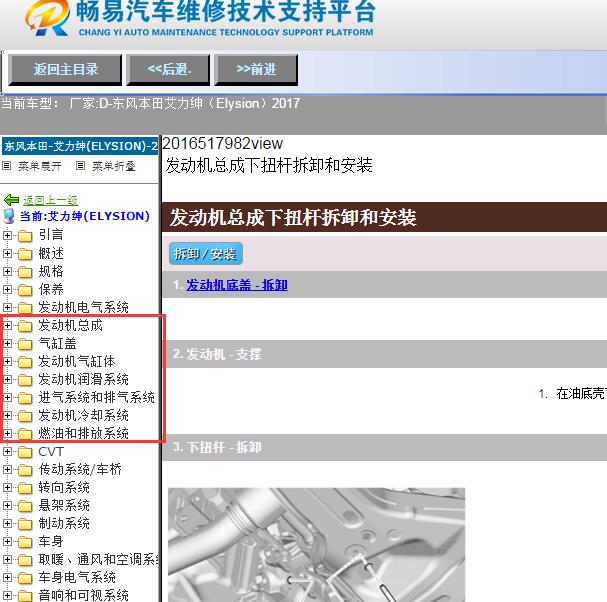This screenshot has height=602, width=607.
Task: Click the 进气系统和排气系统 folder icon
Action: [x=25, y=398]
